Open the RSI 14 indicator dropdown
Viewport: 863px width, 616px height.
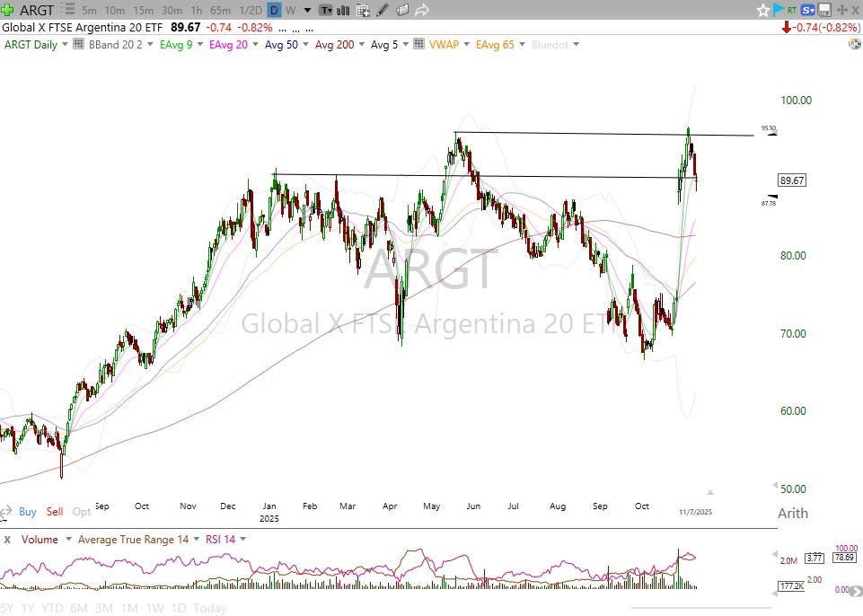point(243,539)
